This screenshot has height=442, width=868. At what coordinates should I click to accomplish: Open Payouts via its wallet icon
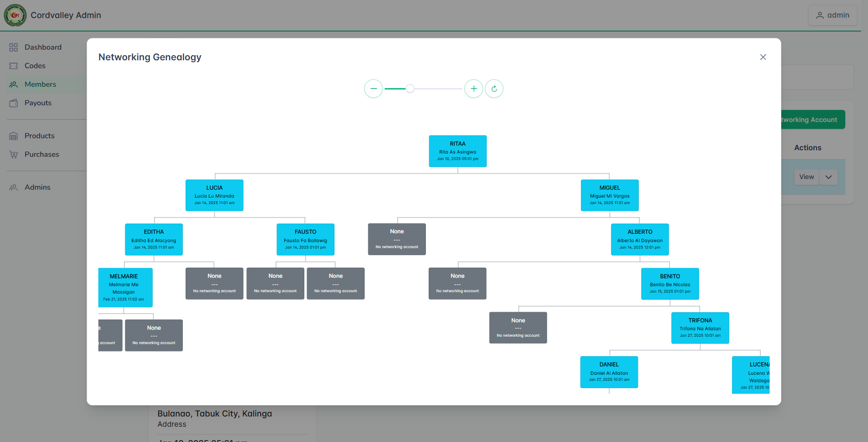(x=13, y=102)
